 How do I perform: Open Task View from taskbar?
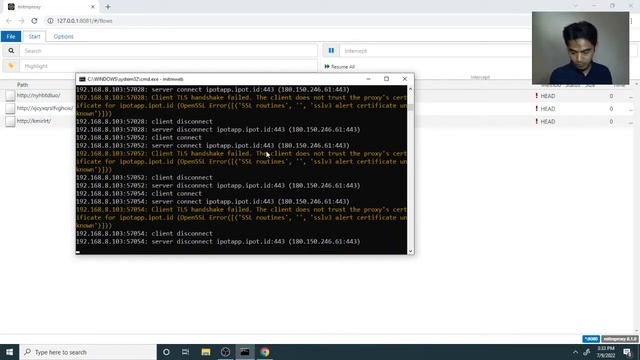click(x=186, y=352)
